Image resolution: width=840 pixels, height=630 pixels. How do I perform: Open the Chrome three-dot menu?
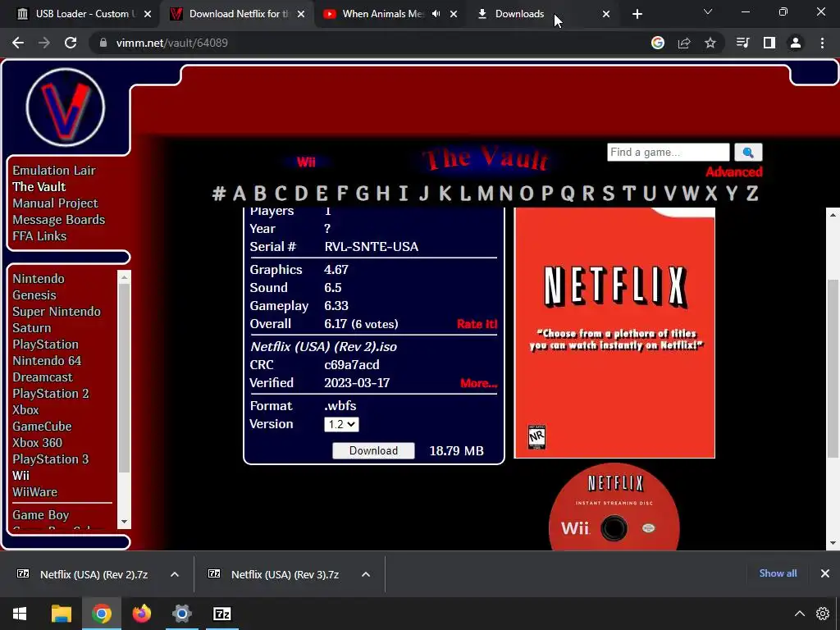click(822, 43)
